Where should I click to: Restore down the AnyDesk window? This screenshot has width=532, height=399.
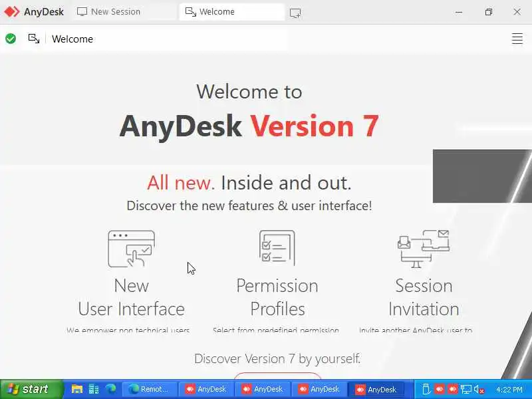pyautogui.click(x=489, y=12)
